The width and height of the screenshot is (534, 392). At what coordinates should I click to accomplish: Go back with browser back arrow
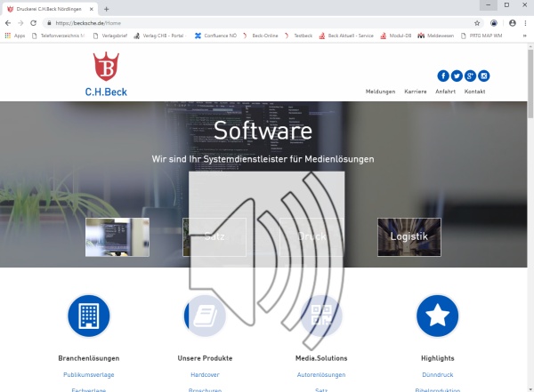coord(8,23)
